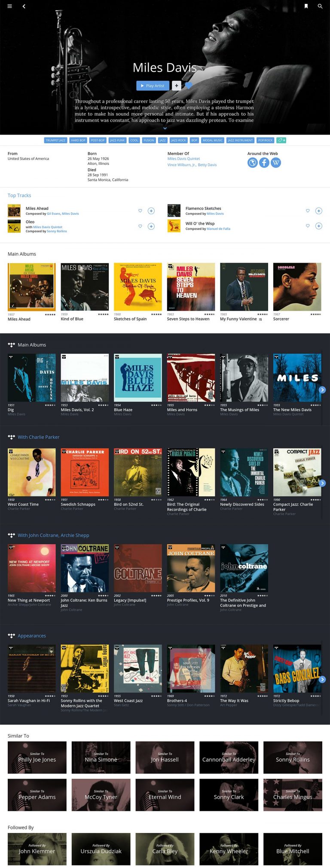Select the HARD BOP tag

pos(78,140)
